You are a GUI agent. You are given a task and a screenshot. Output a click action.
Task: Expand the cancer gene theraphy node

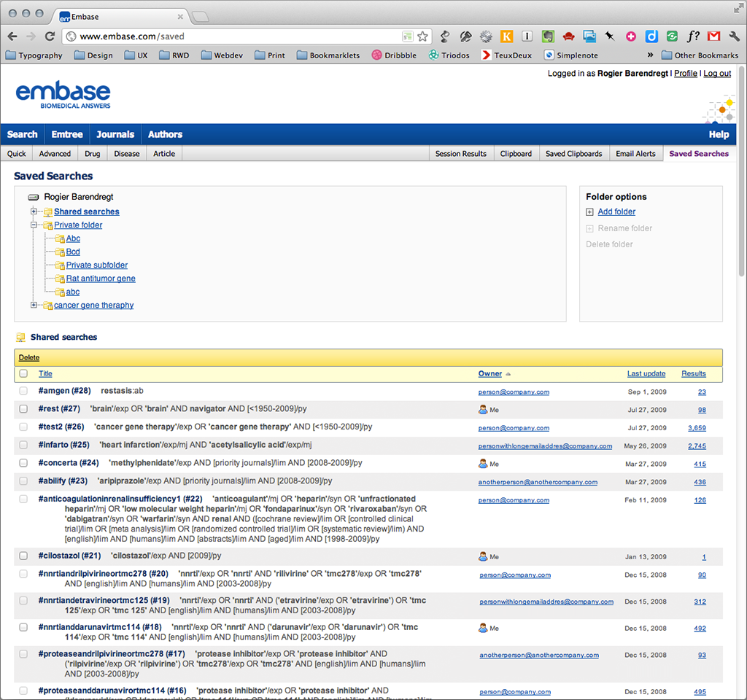[x=34, y=306]
